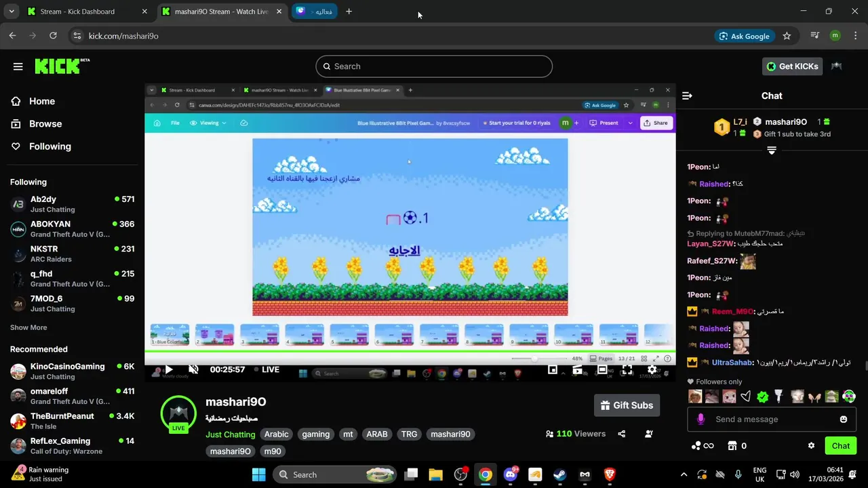Viewport: 868px width, 488px height.
Task: Click the follow user icon beside share
Action: click(x=649, y=434)
